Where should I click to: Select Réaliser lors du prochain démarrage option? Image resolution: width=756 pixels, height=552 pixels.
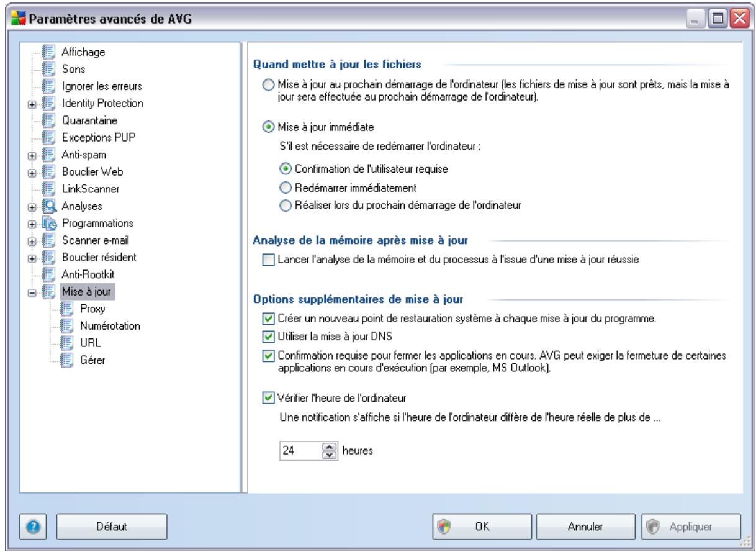286,206
